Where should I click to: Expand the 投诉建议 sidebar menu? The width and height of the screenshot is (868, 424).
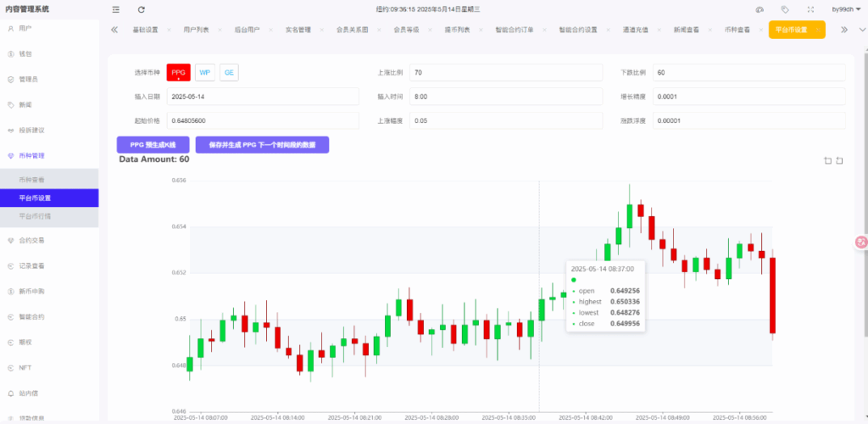tap(49, 130)
